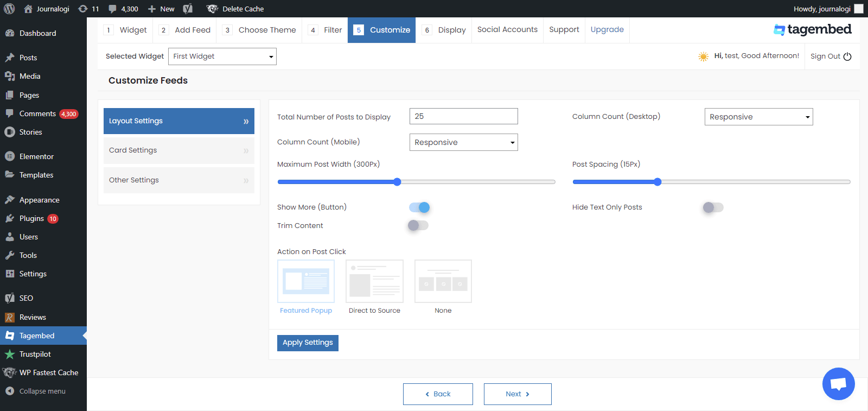868x411 pixels.
Task: Click the Back button
Action: tap(438, 394)
